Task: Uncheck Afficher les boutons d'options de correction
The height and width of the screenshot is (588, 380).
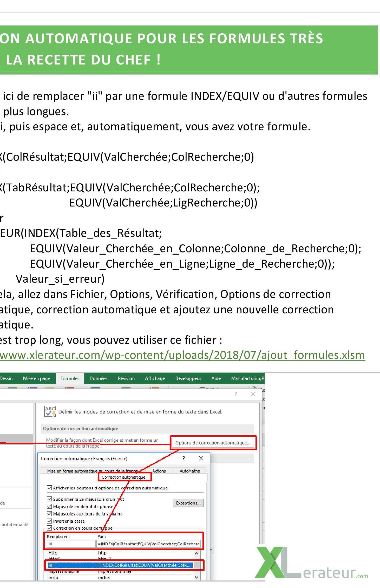Action: point(49,488)
